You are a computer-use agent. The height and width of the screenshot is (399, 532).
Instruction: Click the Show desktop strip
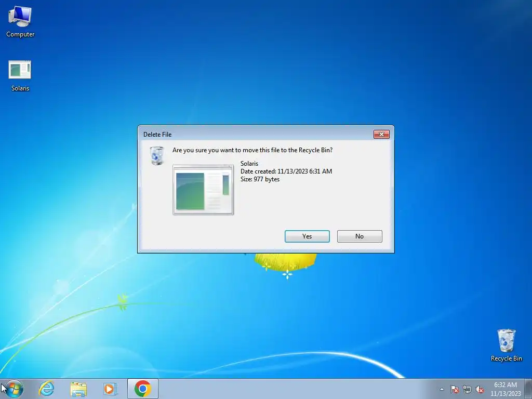(x=529, y=389)
